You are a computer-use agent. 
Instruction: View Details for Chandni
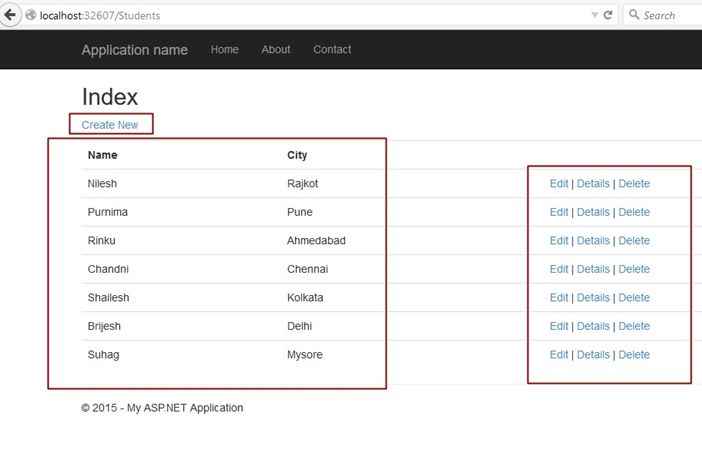click(x=593, y=269)
